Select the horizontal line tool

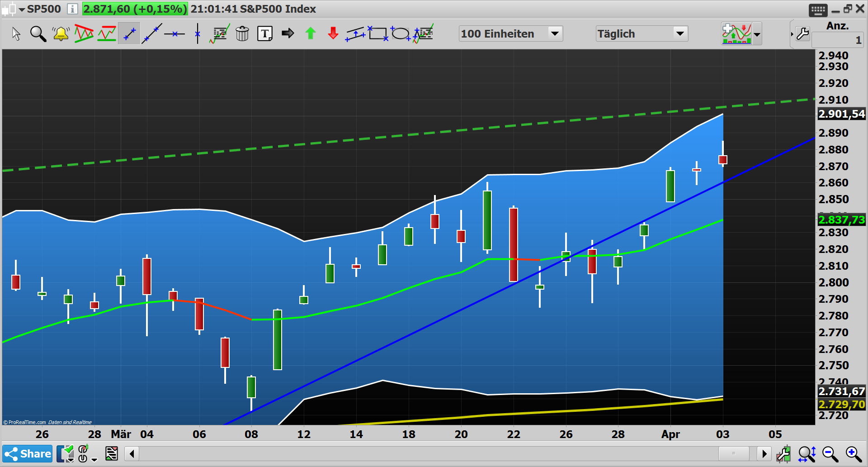coord(175,34)
